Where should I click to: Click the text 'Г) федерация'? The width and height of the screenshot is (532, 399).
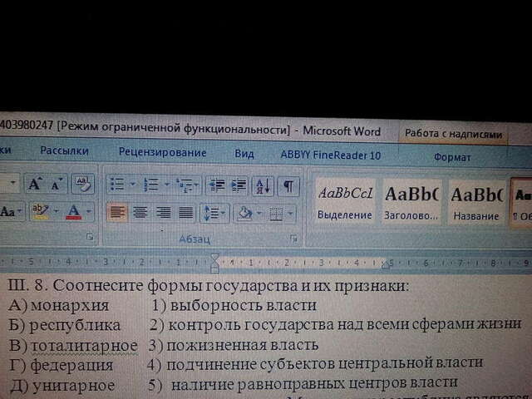[x=62, y=366]
